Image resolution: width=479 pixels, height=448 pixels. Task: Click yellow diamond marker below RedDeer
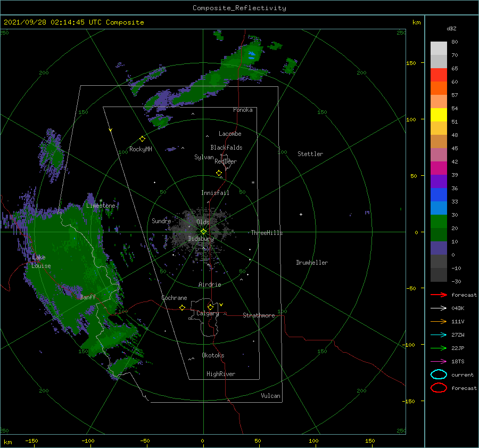[x=219, y=173]
